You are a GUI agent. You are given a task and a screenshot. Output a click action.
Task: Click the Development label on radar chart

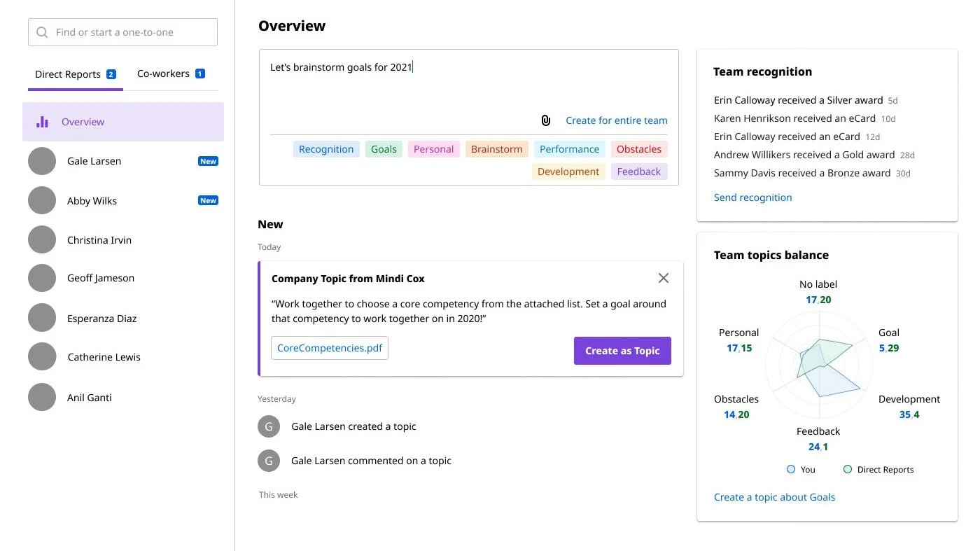coord(909,399)
